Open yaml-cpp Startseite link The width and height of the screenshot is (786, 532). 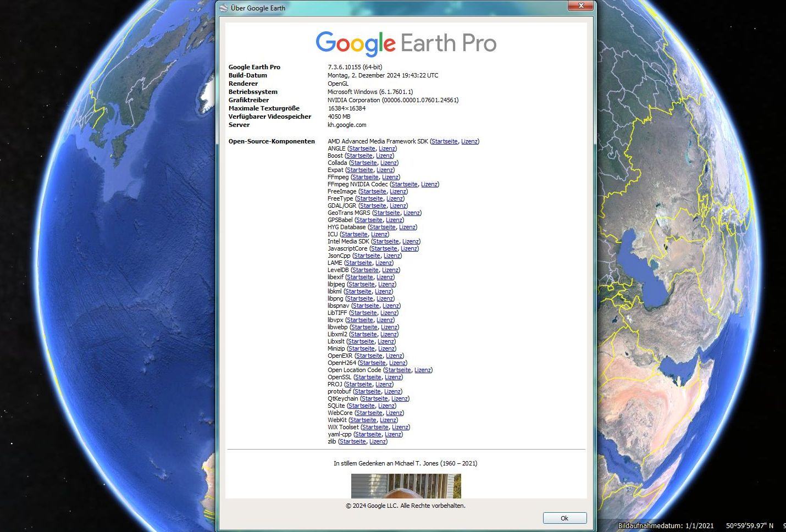[x=368, y=434]
